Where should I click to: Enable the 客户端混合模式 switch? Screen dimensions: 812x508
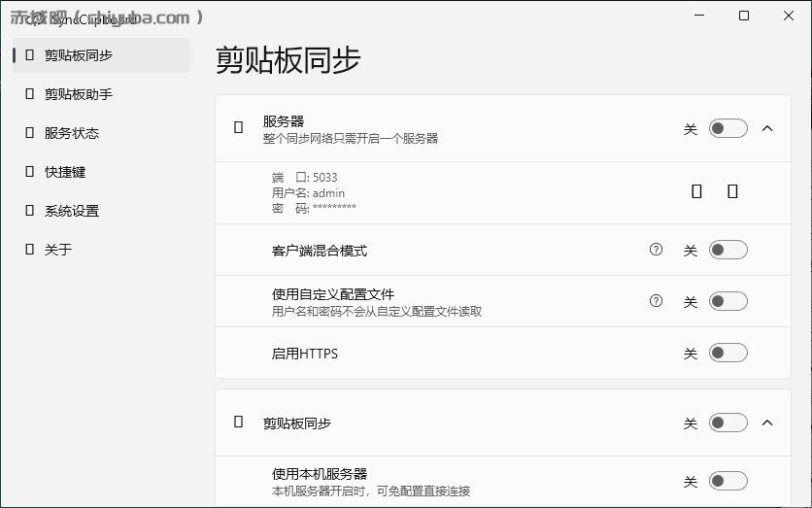tap(728, 251)
